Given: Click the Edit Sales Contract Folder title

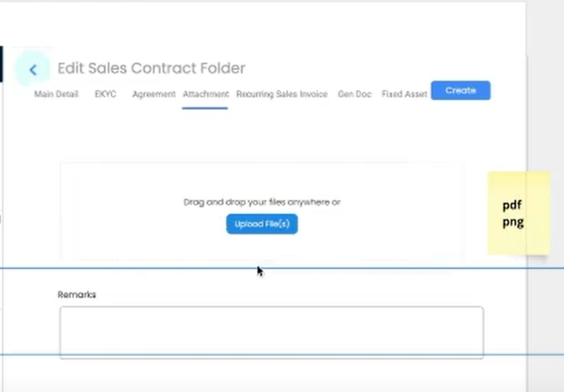Looking at the screenshot, I should 151,68.
